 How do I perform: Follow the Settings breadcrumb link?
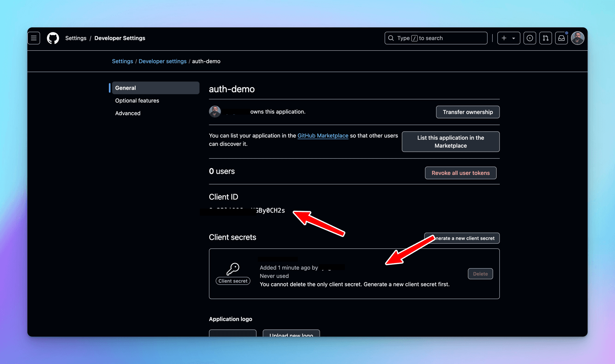pos(122,61)
